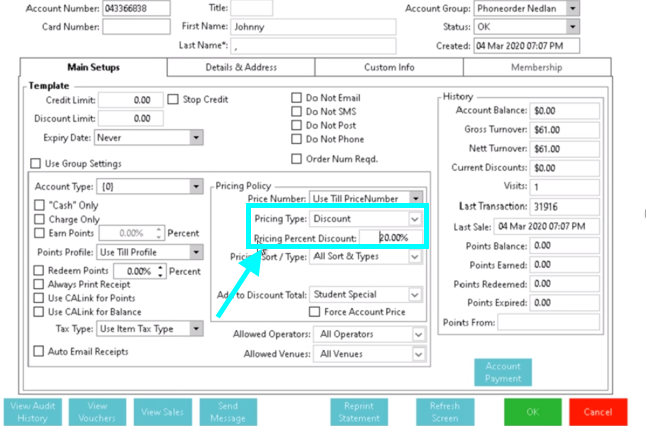Expand the Expiry Date dropdown

pos(195,138)
